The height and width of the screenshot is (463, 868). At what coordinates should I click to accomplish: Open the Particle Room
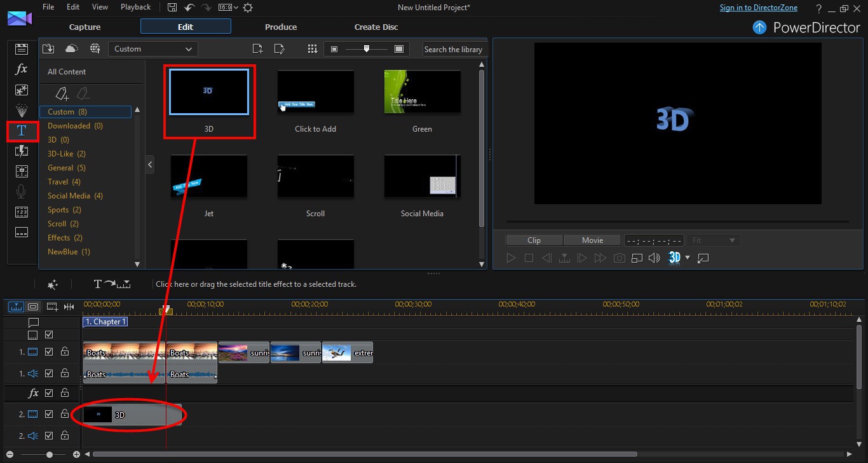point(22,110)
